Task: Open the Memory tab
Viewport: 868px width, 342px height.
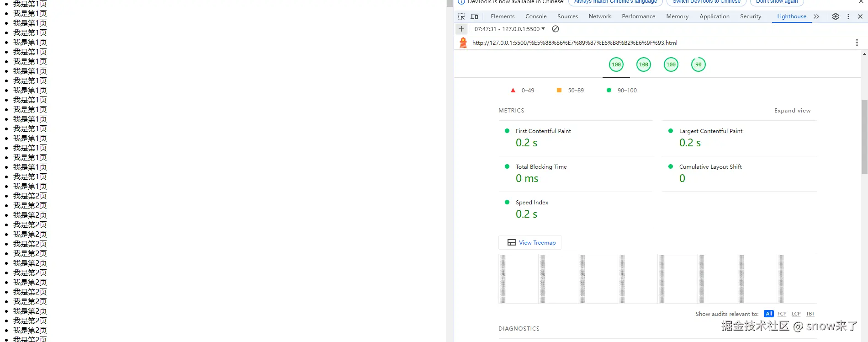Action: coord(677,16)
